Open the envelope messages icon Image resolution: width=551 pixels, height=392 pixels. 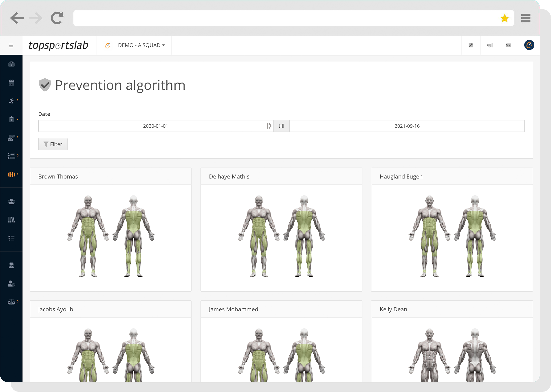[509, 45]
